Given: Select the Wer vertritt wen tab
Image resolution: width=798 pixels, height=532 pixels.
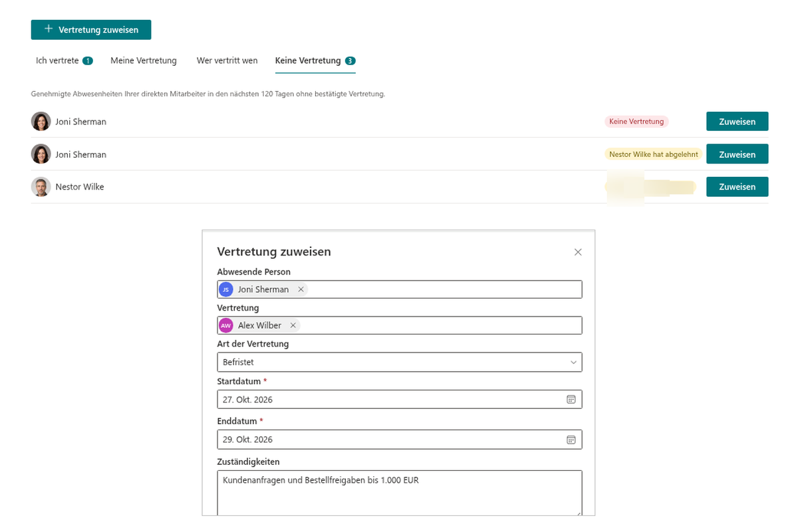Looking at the screenshot, I should (227, 61).
